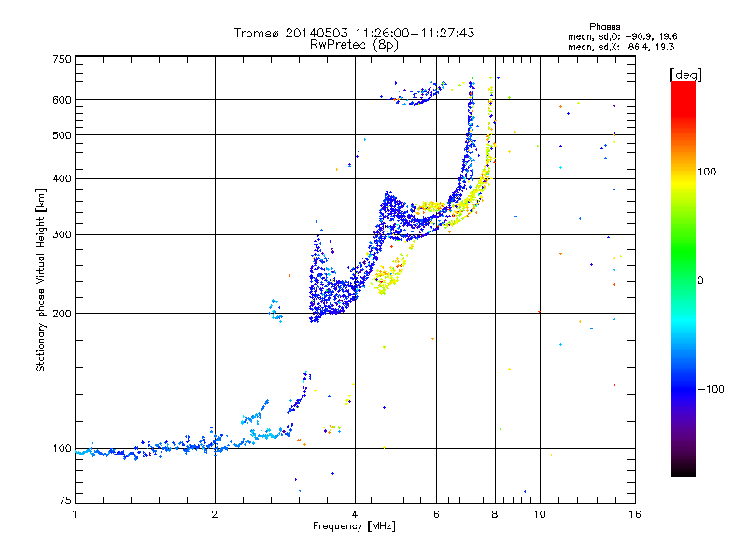Click the y-axis tick label '750'
Screen dimensions: 747x560
(62, 59)
